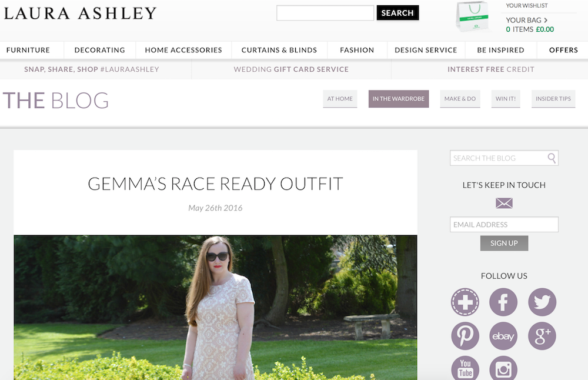588x380 pixels.
Task: Open the Curtains & Blinds menu
Action: pos(279,50)
